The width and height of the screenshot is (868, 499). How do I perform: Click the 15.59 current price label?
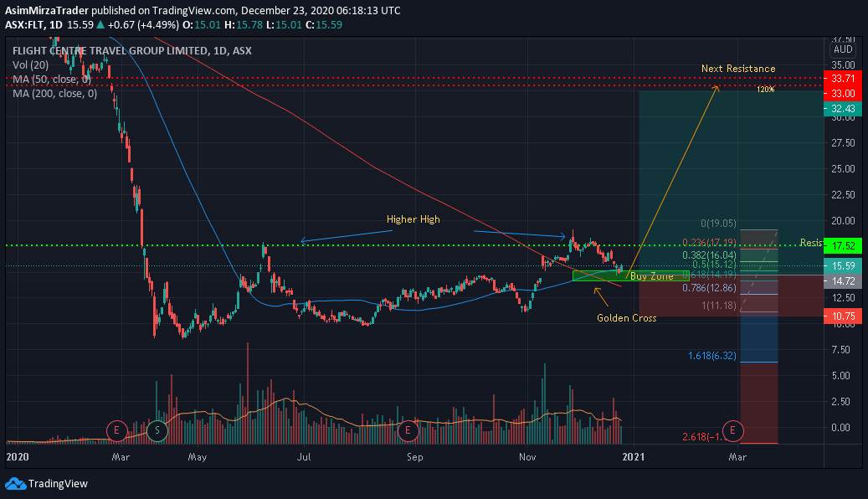point(843,266)
